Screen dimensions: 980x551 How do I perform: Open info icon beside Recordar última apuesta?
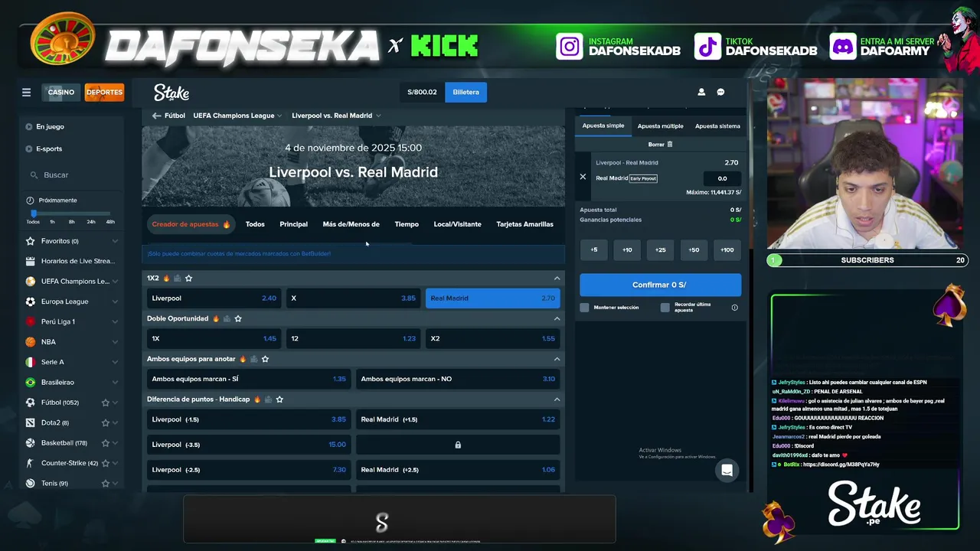734,308
